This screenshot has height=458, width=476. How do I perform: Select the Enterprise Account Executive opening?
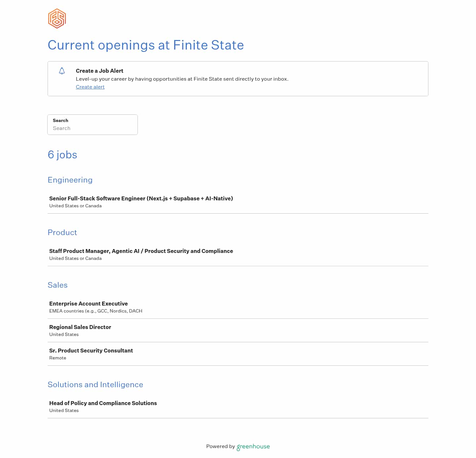tap(88, 303)
